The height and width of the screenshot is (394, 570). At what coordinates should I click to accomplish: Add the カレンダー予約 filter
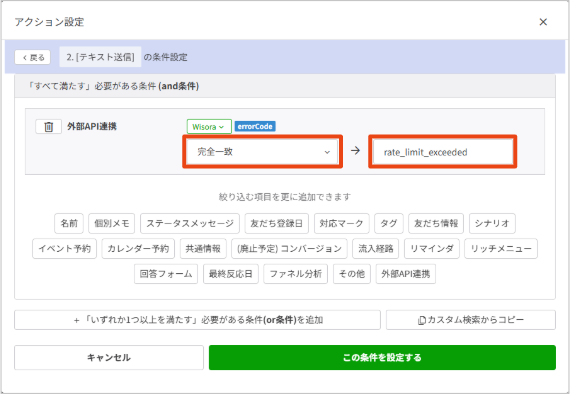138,249
